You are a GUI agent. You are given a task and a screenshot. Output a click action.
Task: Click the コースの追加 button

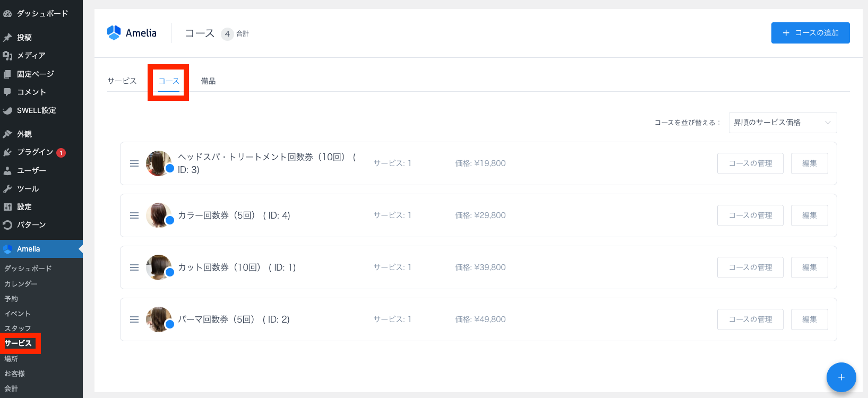[810, 33]
